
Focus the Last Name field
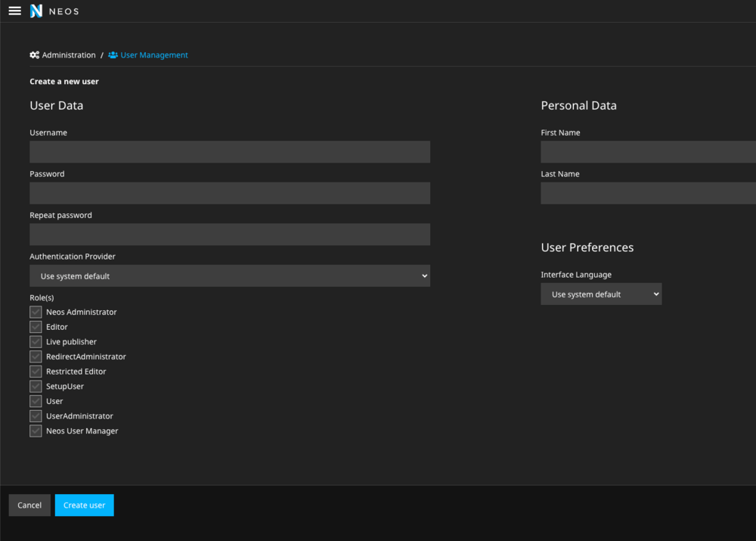coord(649,193)
